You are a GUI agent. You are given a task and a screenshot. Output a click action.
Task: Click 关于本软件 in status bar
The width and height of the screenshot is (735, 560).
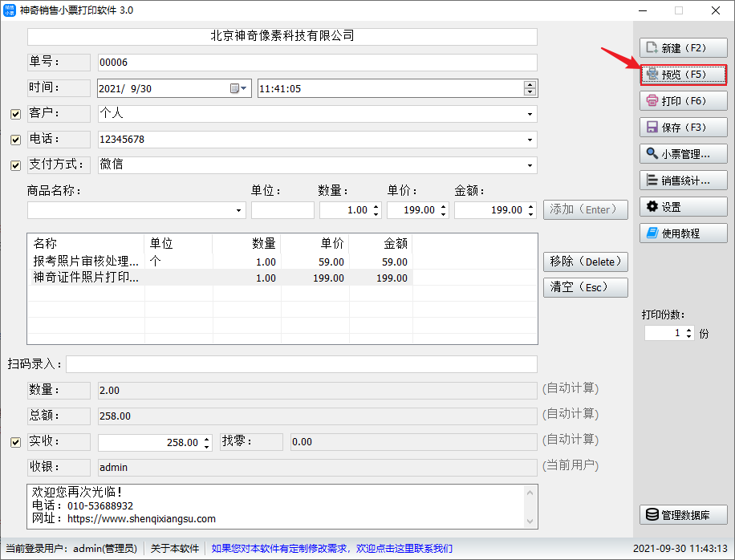pos(174,548)
